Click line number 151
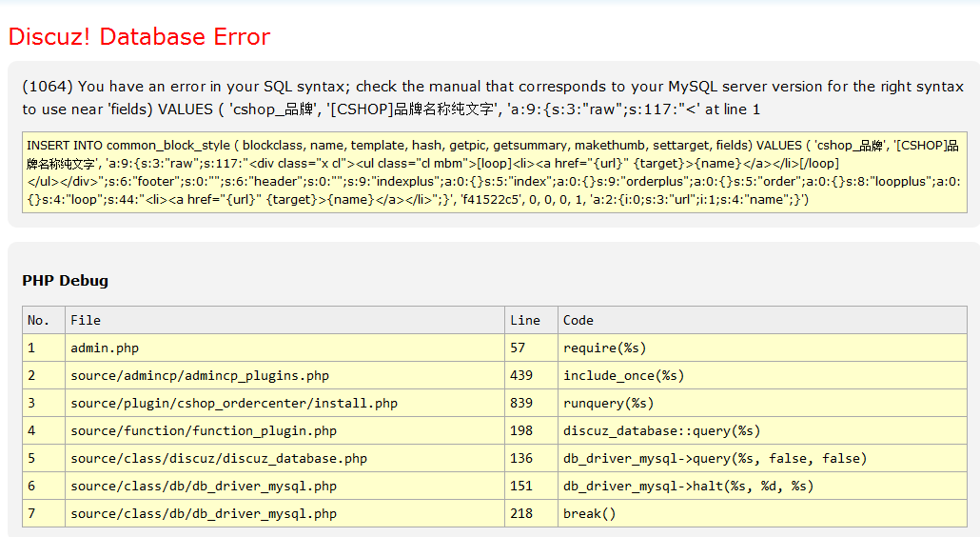 pos(531,486)
